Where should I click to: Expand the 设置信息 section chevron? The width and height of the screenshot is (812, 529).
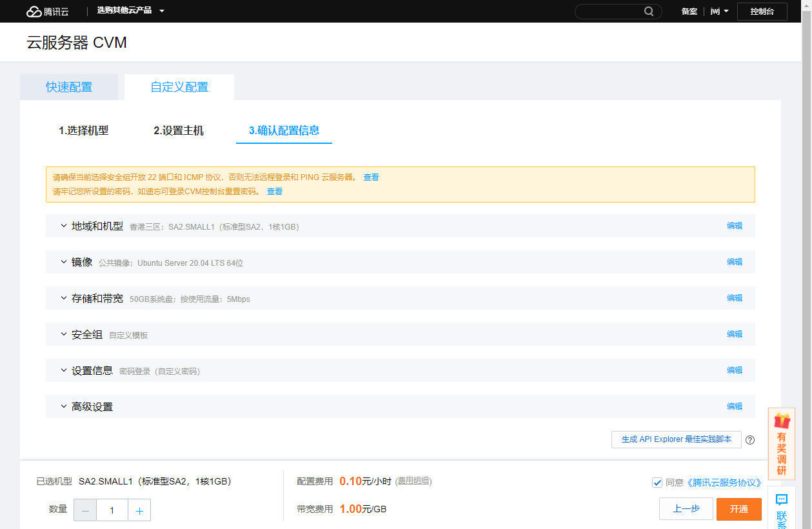(x=63, y=370)
